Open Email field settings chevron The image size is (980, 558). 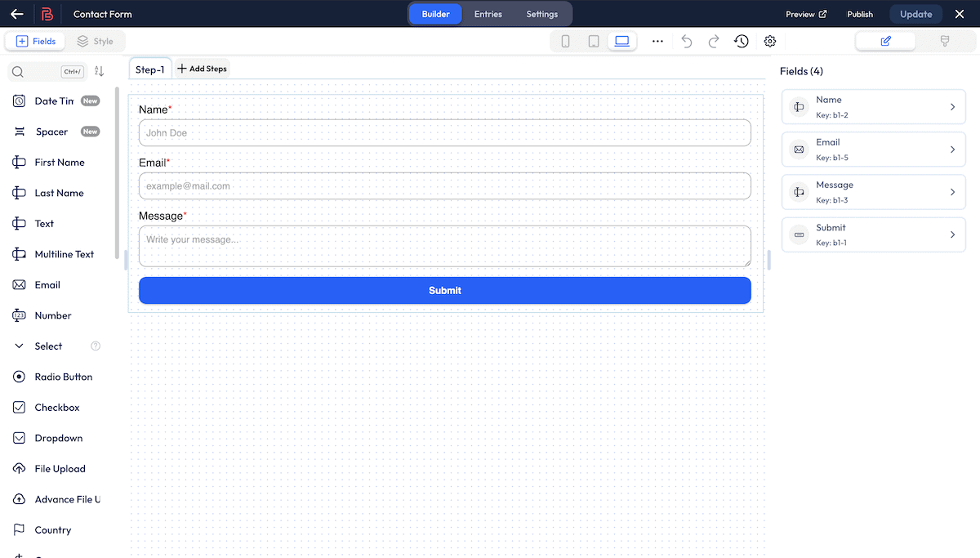tap(952, 150)
